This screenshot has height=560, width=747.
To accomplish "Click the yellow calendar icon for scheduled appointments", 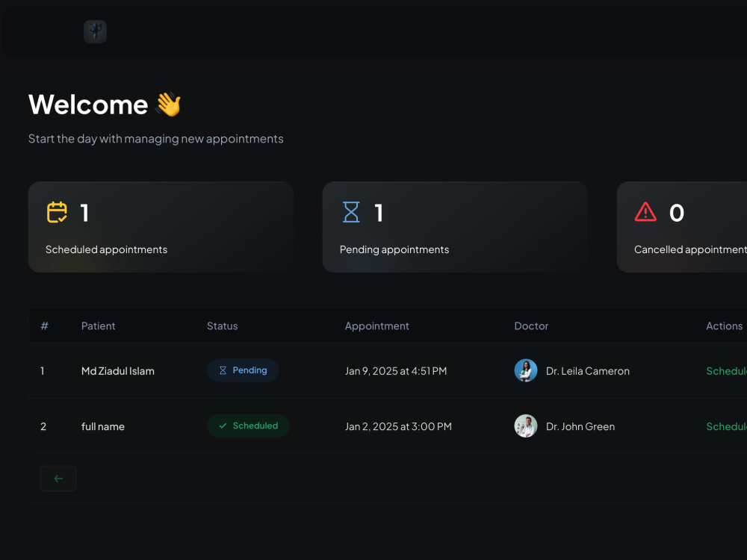I will 57,212.
